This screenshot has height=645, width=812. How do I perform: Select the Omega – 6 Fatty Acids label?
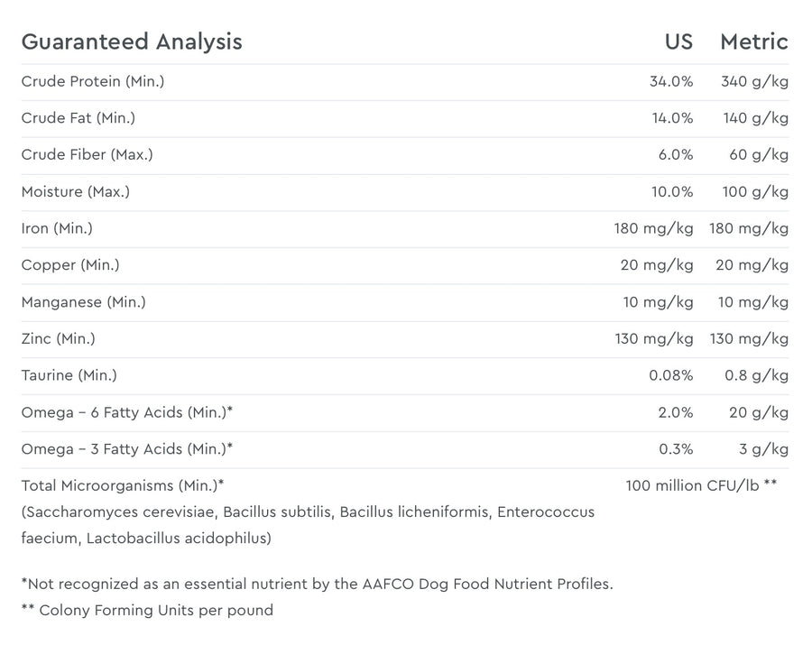(x=127, y=412)
